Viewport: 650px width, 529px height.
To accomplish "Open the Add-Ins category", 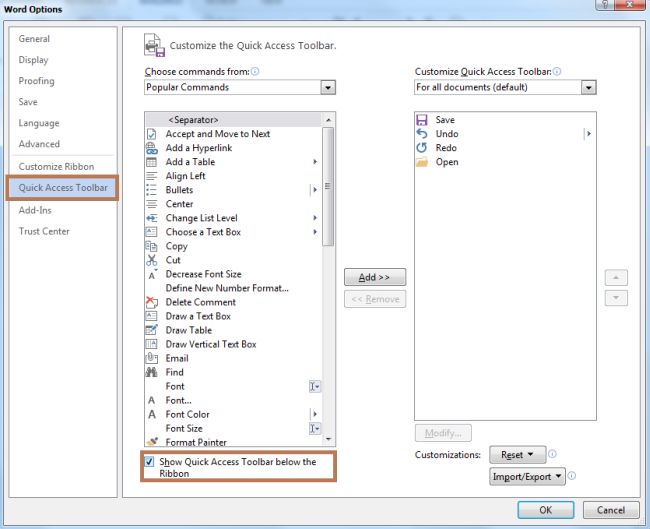I will (x=35, y=211).
